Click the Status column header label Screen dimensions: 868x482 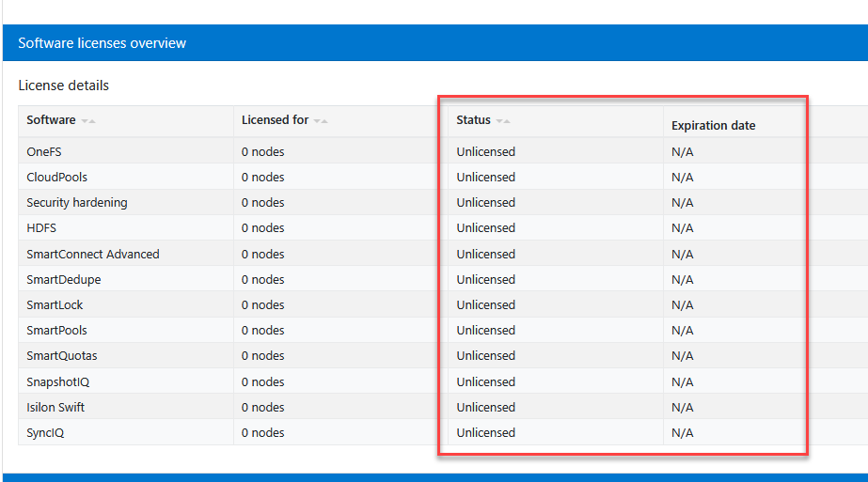[473, 120]
